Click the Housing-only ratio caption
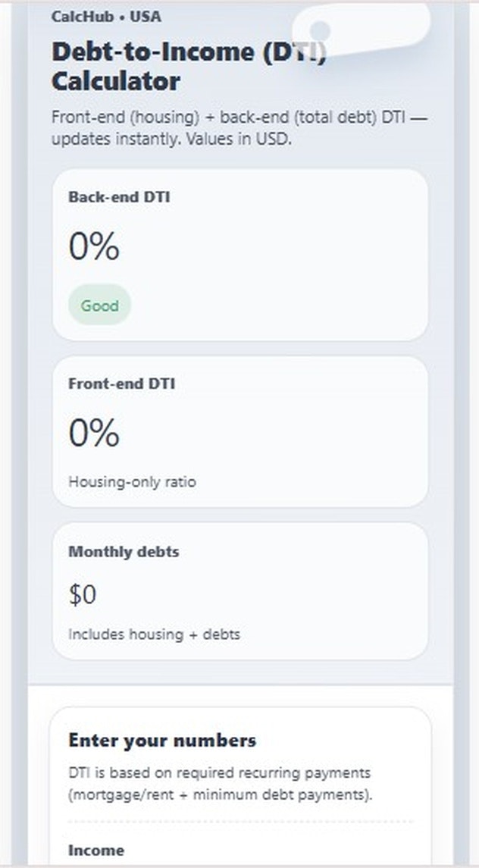This screenshot has height=868, width=479. click(x=131, y=481)
